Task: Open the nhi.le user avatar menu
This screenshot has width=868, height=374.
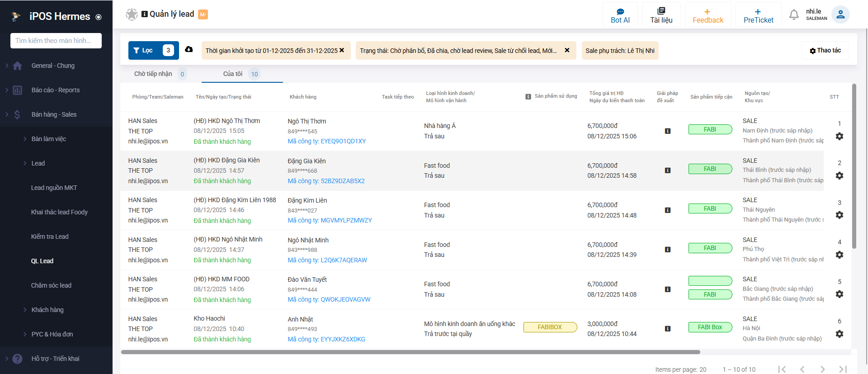Action: pyautogui.click(x=840, y=14)
